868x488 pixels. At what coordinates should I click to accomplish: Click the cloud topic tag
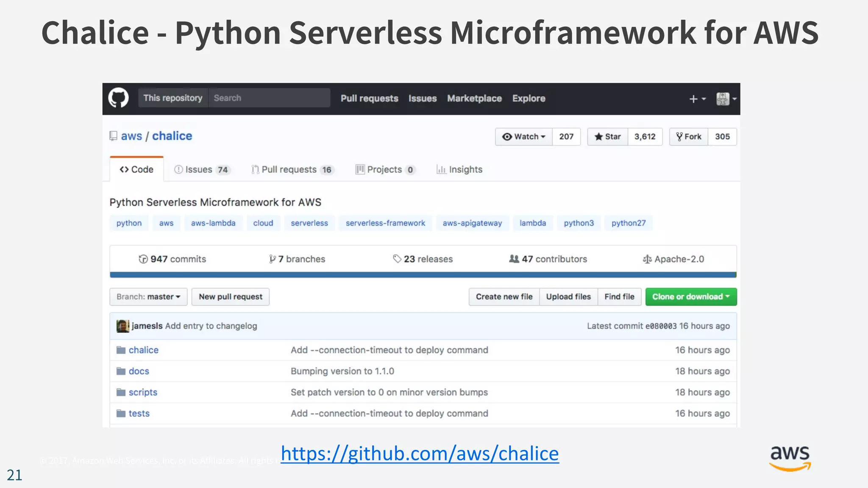pos(263,223)
